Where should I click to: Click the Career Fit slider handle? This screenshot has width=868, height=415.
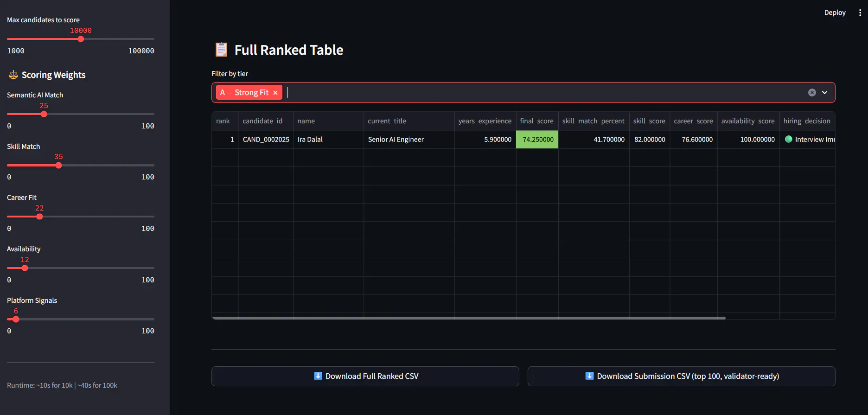coord(39,217)
